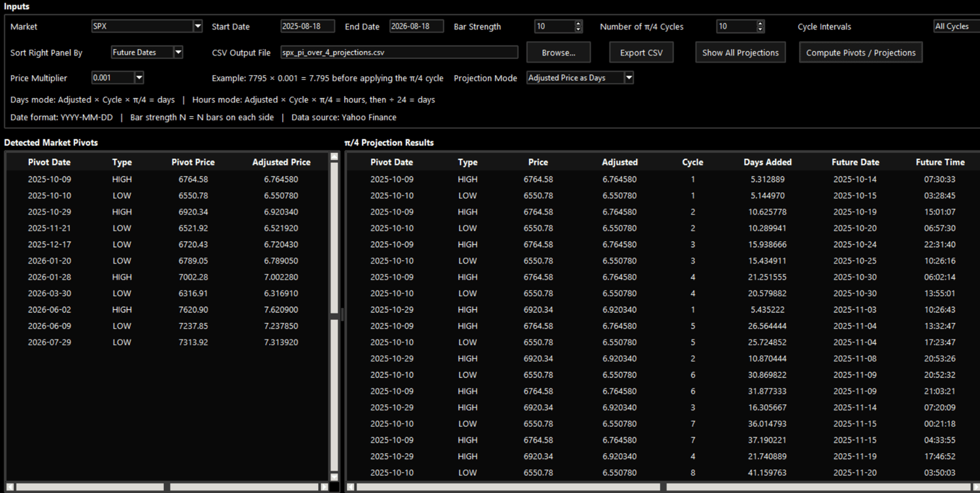Click future time 04:33:55

[940, 441]
